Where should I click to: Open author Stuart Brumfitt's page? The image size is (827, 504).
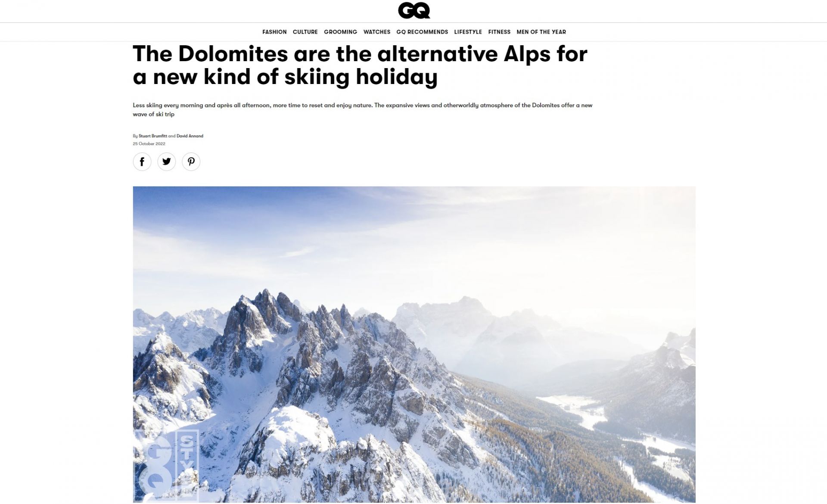coord(153,136)
